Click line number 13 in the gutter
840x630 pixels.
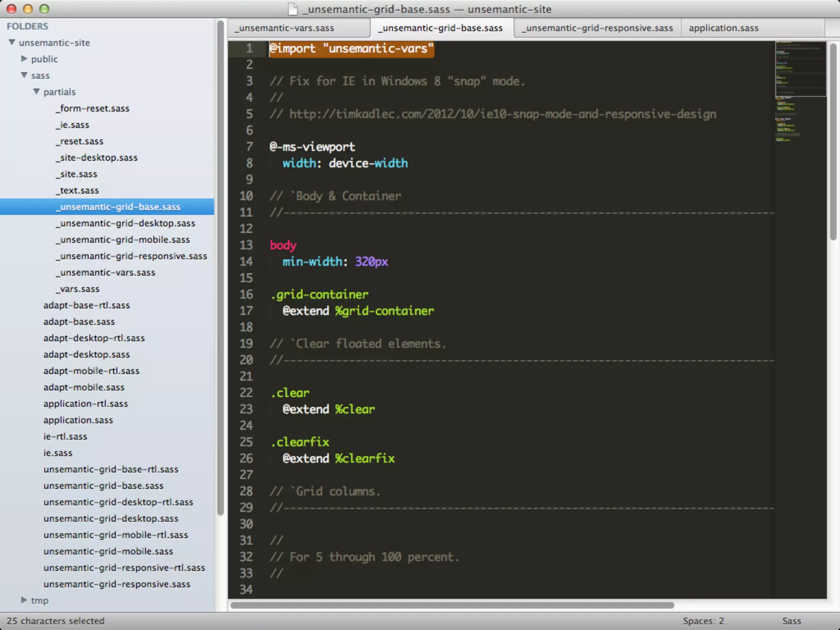tap(246, 245)
